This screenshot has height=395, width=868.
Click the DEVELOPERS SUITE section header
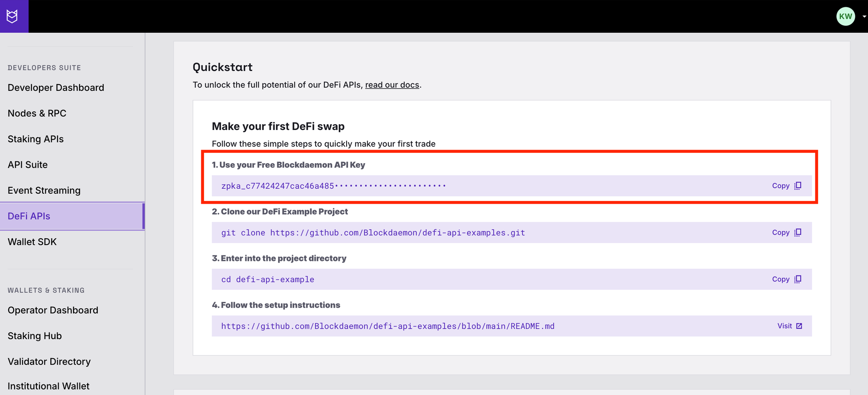point(44,68)
